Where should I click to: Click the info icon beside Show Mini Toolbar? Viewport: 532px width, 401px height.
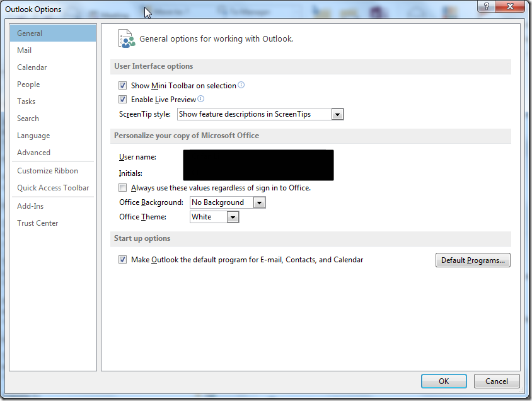[241, 85]
